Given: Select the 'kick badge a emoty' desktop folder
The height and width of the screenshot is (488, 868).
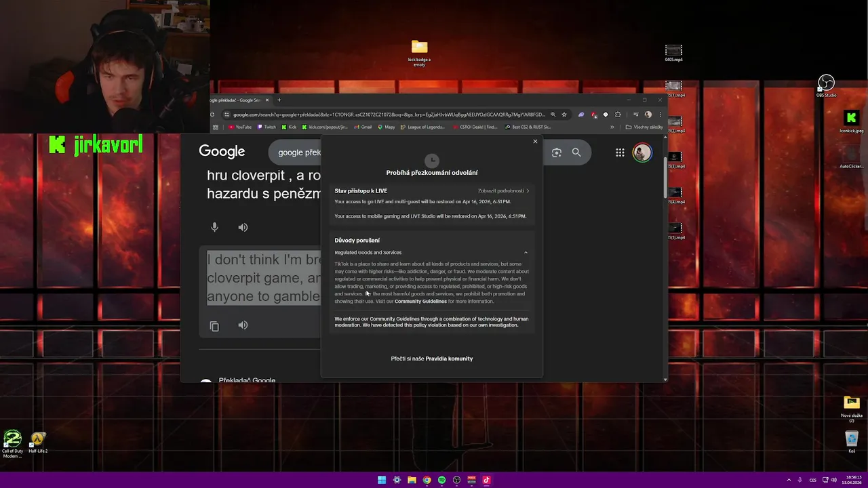Looking at the screenshot, I should pos(419,53).
